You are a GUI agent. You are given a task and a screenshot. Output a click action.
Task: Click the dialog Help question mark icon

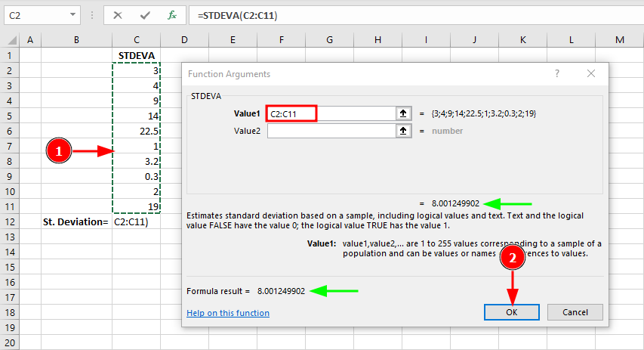tap(557, 73)
